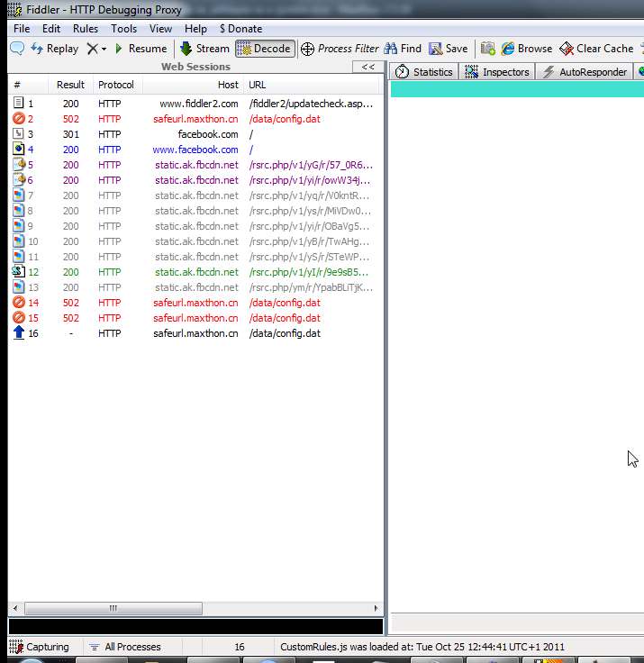The image size is (644, 663).
Task: Click the HTML page icon of session 4
Action: point(18,149)
